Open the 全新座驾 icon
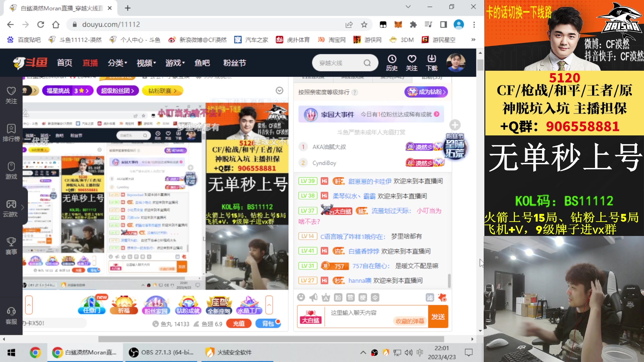 pos(219,305)
